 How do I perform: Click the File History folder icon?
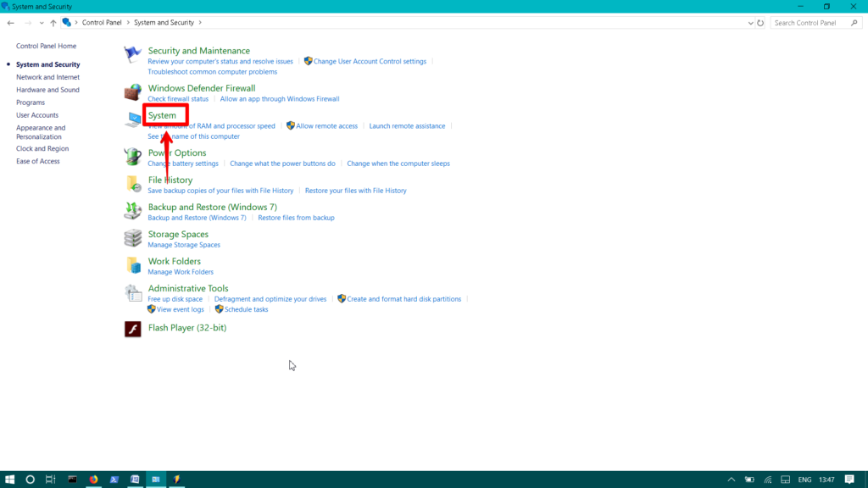point(132,184)
